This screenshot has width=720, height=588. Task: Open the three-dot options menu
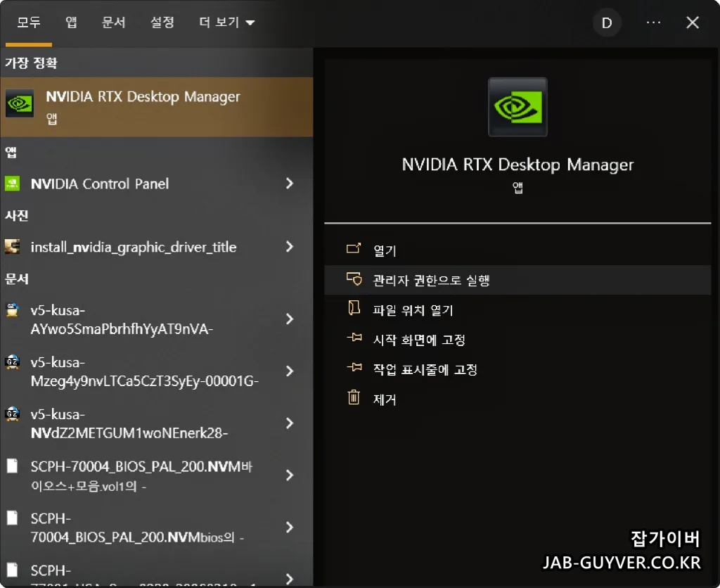click(653, 22)
